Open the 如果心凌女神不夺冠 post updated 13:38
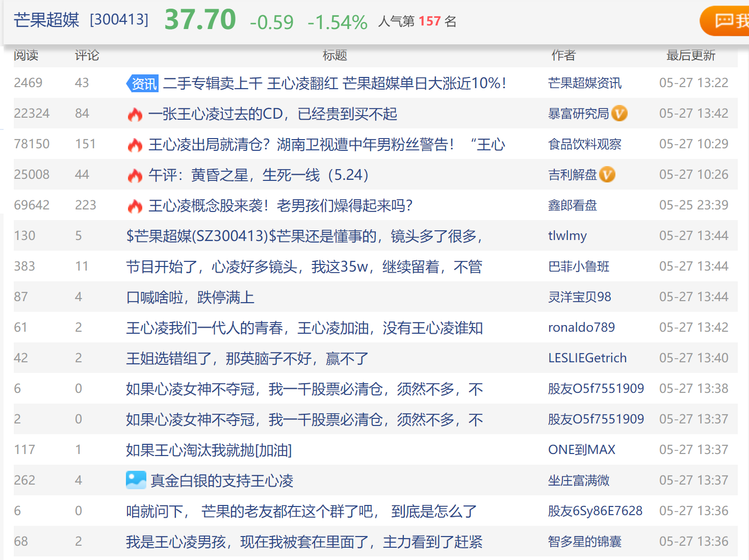Screen dimensions: 749x560 tap(304, 389)
